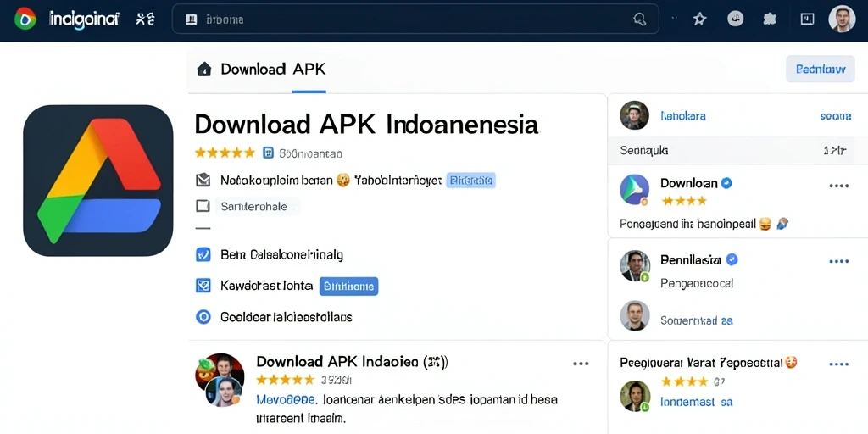Click the five-star rating under the main title

[225, 153]
